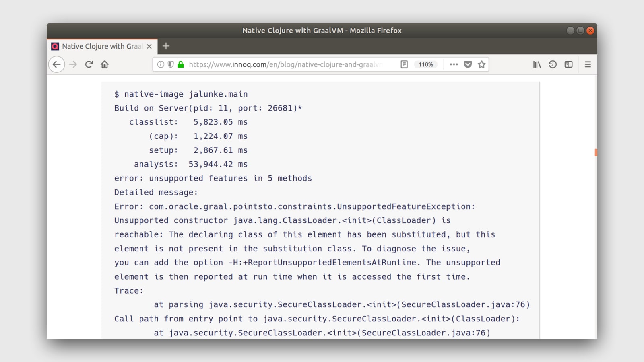Click the value "53,944.42 ms"

tap(218, 165)
